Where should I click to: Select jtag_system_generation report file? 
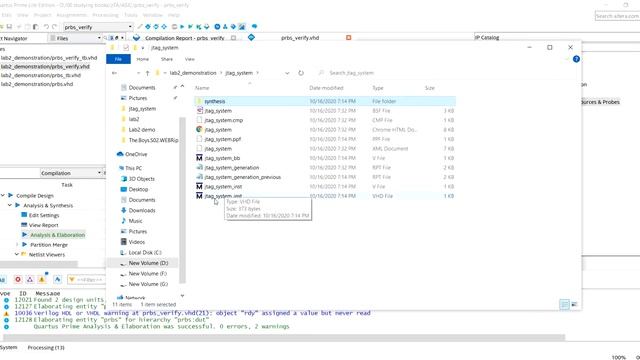[232, 167]
